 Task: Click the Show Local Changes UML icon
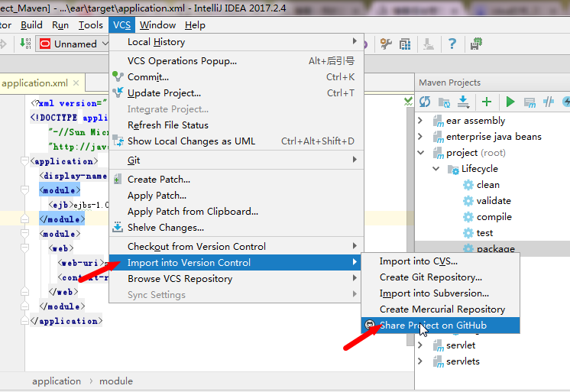[118, 141]
